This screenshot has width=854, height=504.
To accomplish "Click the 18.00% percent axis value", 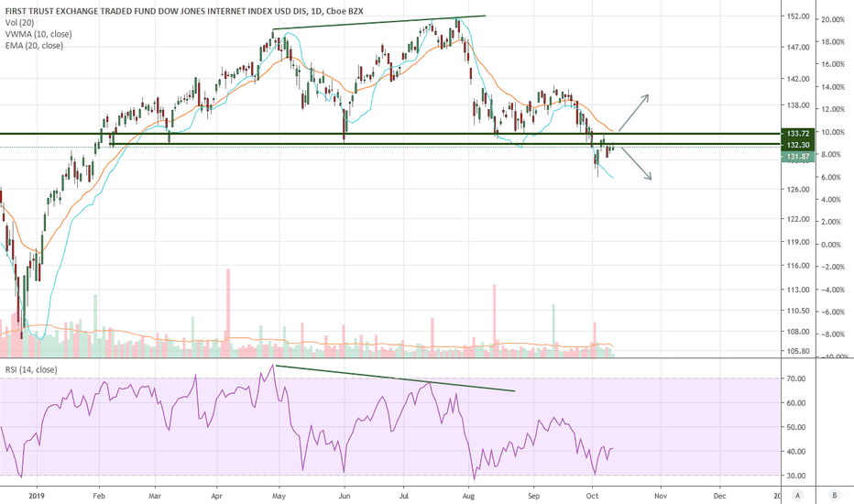I will pyautogui.click(x=833, y=42).
